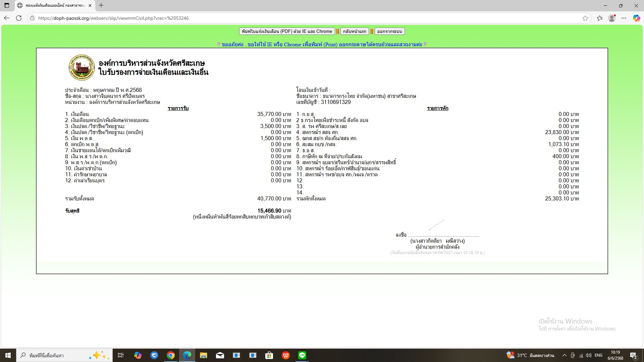Open the volume control speaker icon
The height and width of the screenshot is (362, 644).
pos(589,355)
